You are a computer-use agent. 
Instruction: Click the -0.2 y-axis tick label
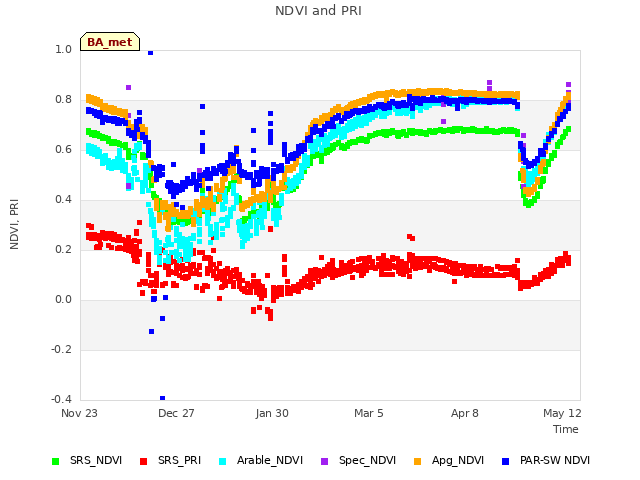point(61,349)
